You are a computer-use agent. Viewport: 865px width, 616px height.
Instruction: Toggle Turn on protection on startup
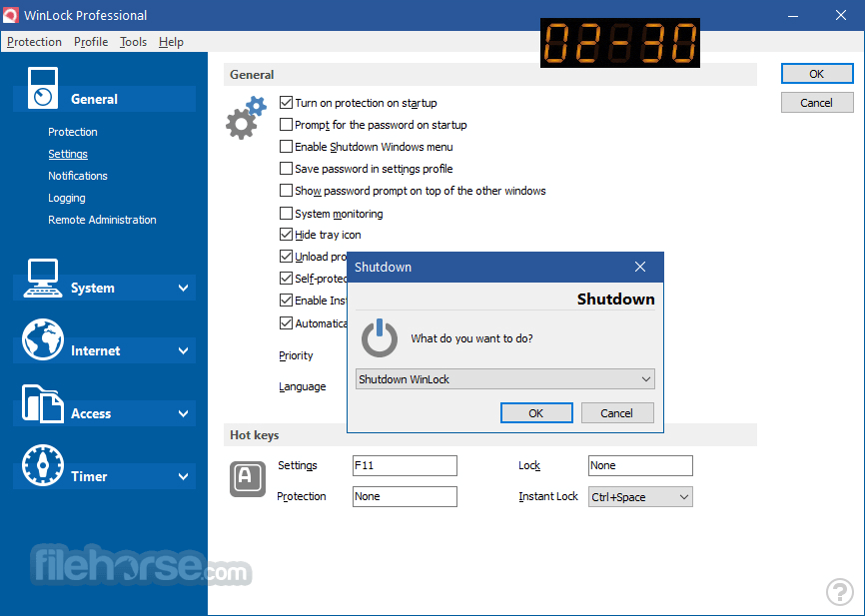point(286,103)
